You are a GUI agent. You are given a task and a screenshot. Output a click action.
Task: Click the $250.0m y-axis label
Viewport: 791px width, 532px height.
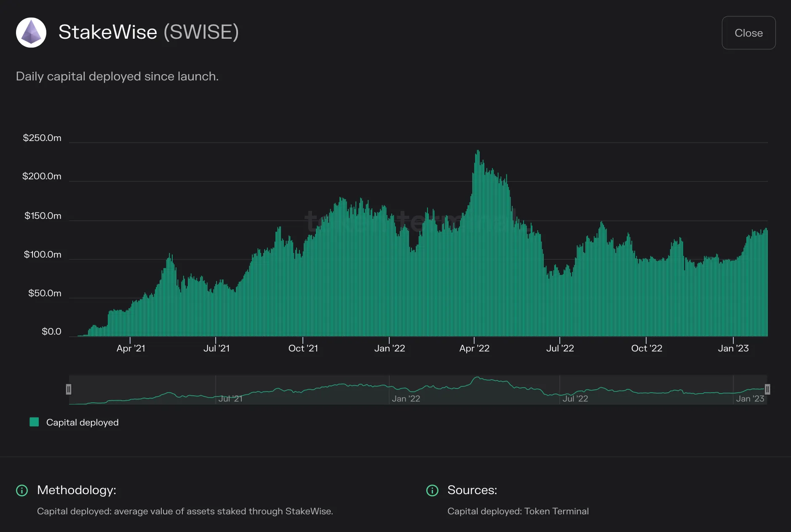42,138
